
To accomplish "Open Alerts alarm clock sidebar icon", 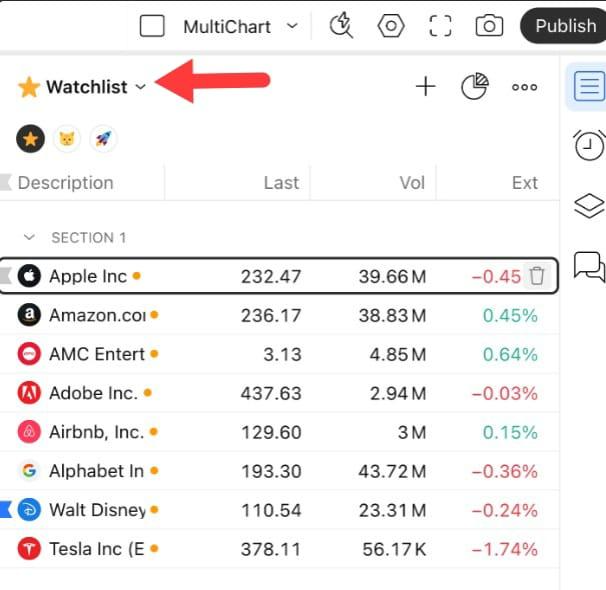I will tap(589, 145).
